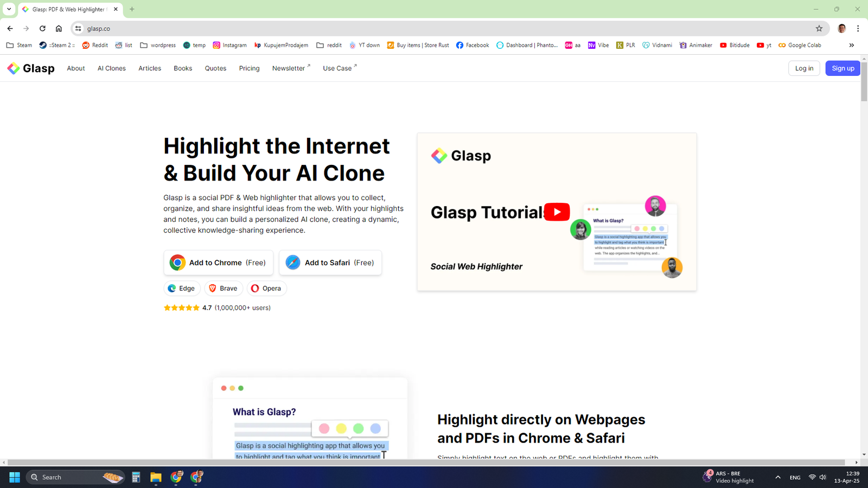Open the Calculator taskbar icon
868x488 pixels.
pos(136,477)
